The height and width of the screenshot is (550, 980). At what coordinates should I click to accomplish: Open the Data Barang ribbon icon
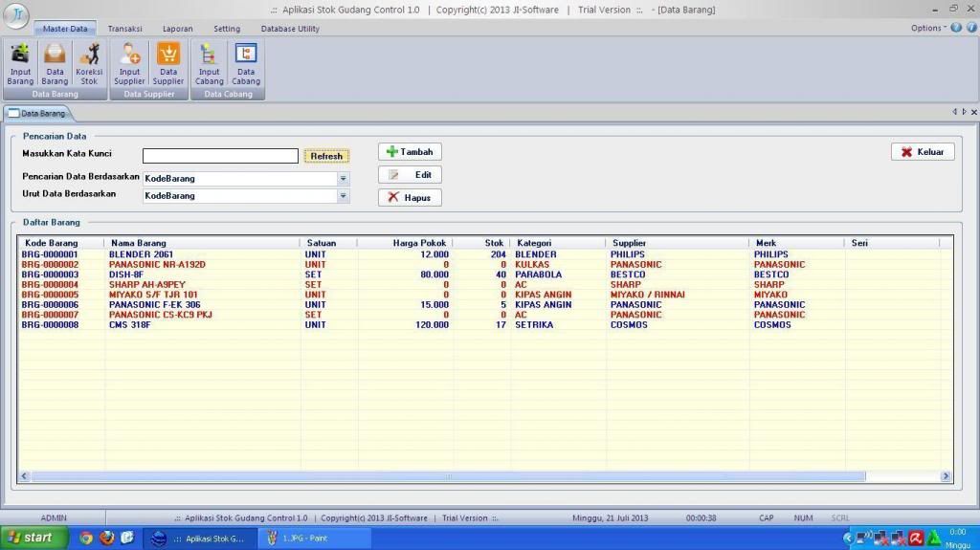55,64
